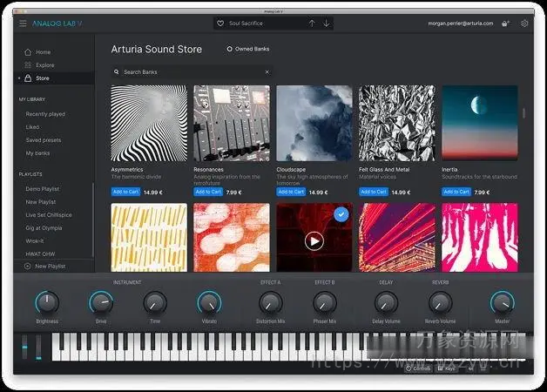The image size is (547, 392).
Task: Click the plus icon beside New Playlist
Action: (28, 266)
